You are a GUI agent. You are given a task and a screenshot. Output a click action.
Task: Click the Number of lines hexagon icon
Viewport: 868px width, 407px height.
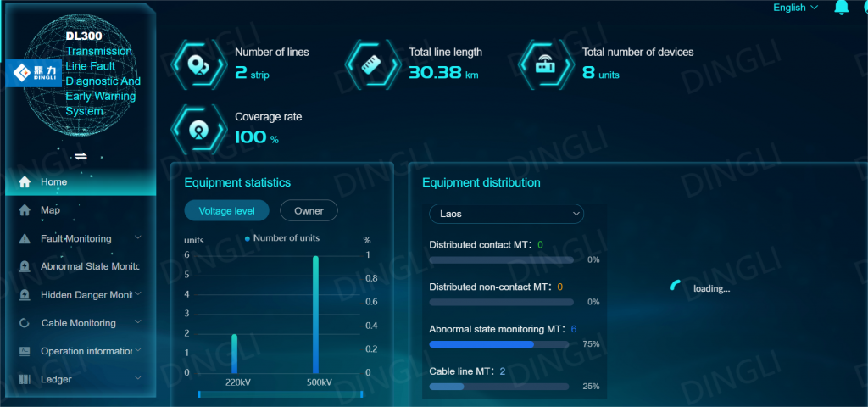pyautogui.click(x=199, y=64)
